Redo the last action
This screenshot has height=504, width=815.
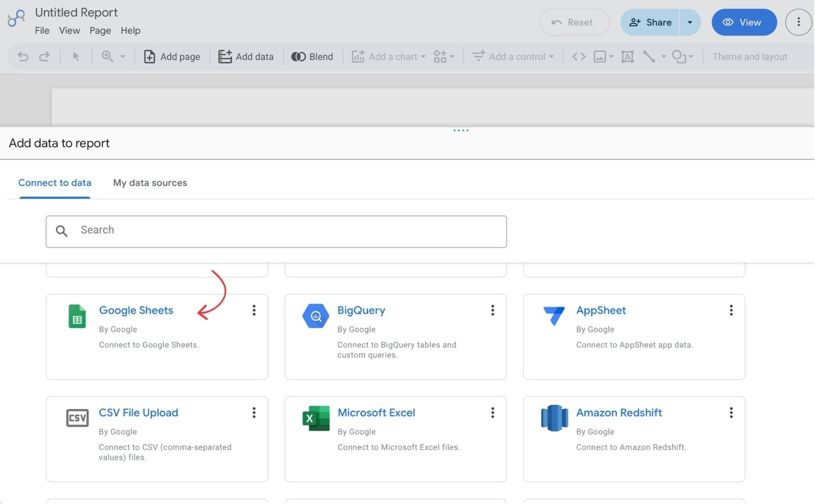coord(44,57)
